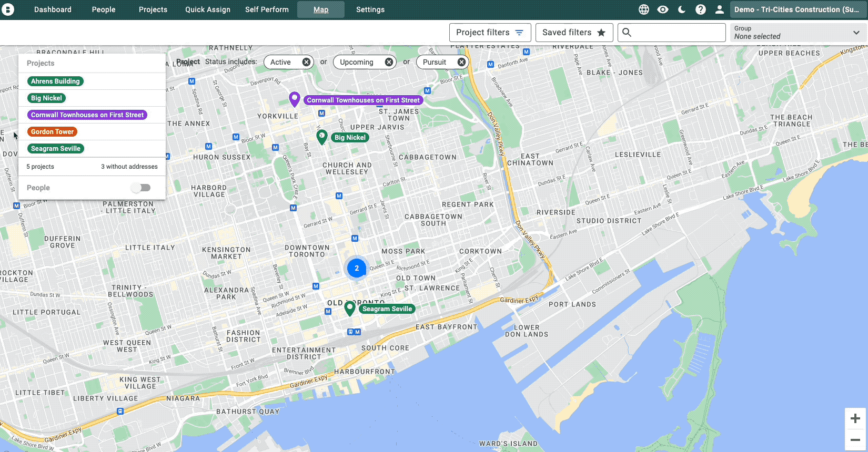Toggle the eye visibility icon in header

pyautogui.click(x=663, y=9)
